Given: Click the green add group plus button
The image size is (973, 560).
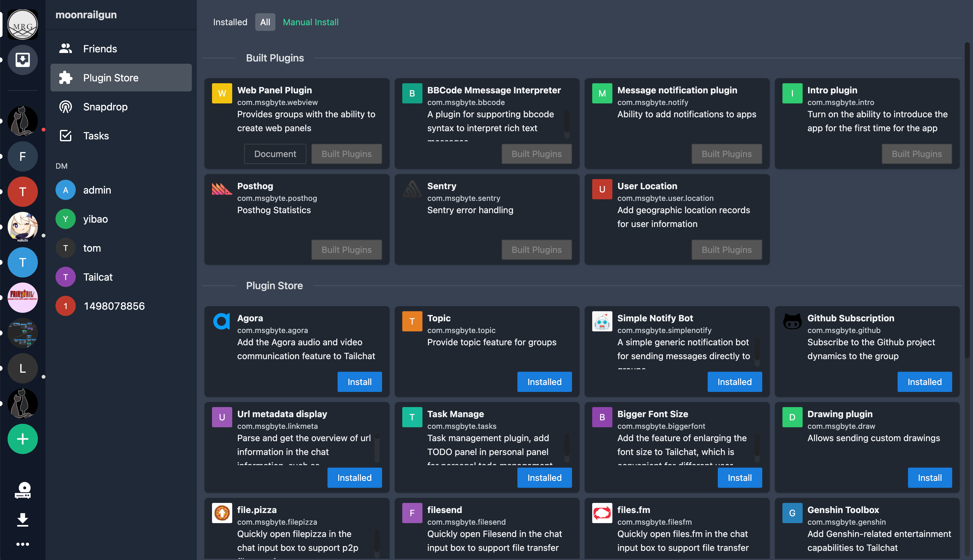Looking at the screenshot, I should point(23,439).
